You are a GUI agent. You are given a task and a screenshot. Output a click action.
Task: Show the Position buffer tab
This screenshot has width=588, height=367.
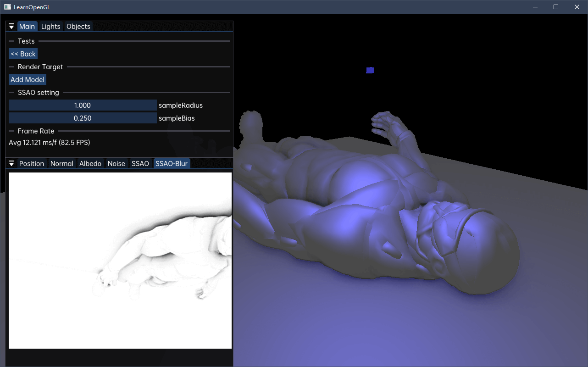click(32, 164)
